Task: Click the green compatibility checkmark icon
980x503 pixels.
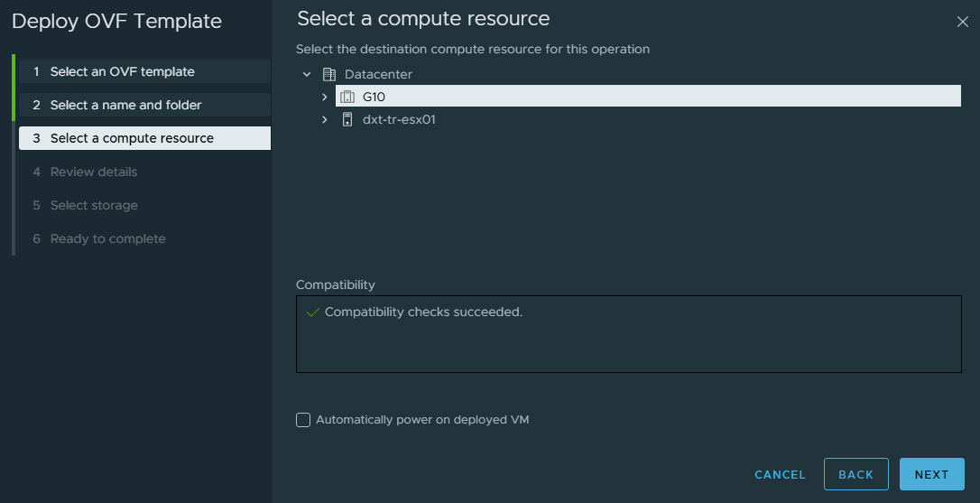Action: coord(312,312)
